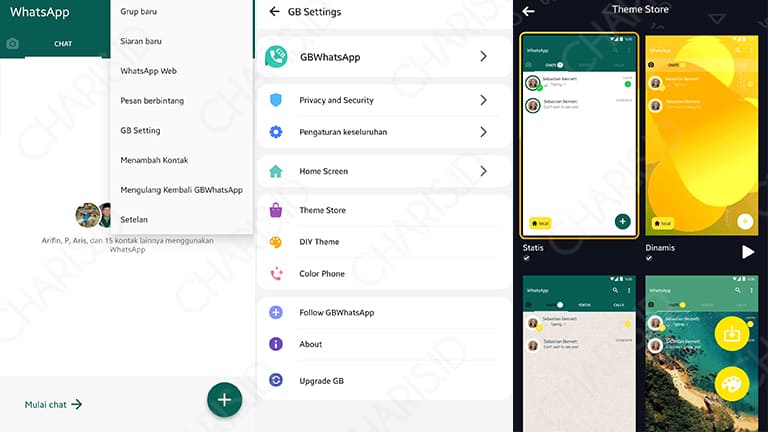The height and width of the screenshot is (432, 768).
Task: Select Grup baru from menu
Action: click(x=139, y=11)
